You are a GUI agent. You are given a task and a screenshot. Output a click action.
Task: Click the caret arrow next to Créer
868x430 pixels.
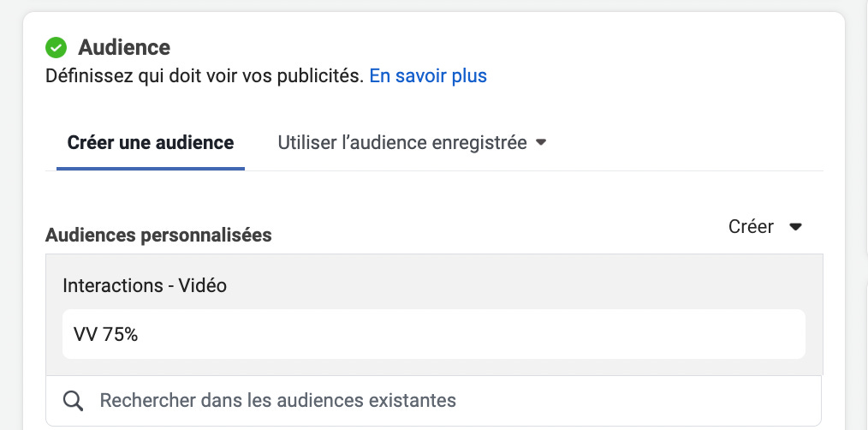tap(795, 227)
